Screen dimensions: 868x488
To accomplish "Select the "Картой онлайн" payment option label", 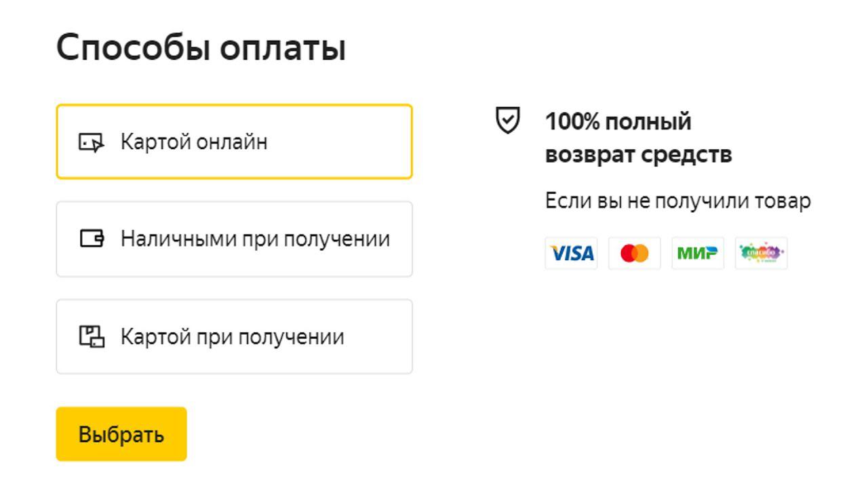I will 194,142.
